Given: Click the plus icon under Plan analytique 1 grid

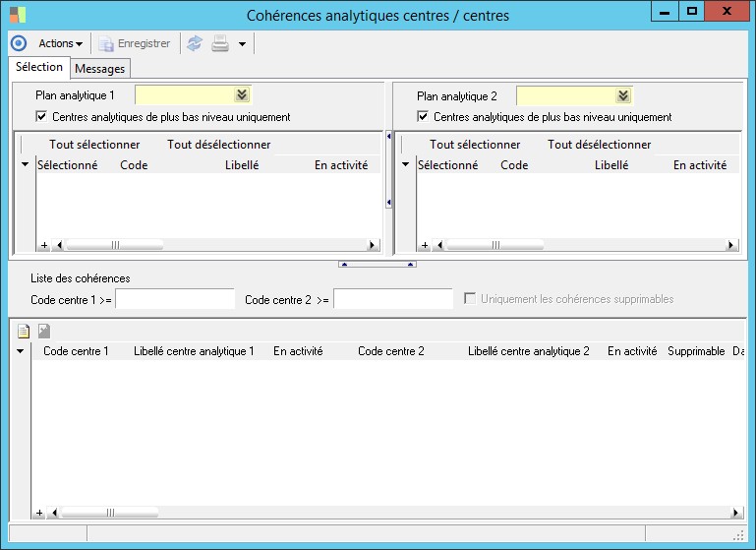Looking at the screenshot, I should (x=43, y=245).
